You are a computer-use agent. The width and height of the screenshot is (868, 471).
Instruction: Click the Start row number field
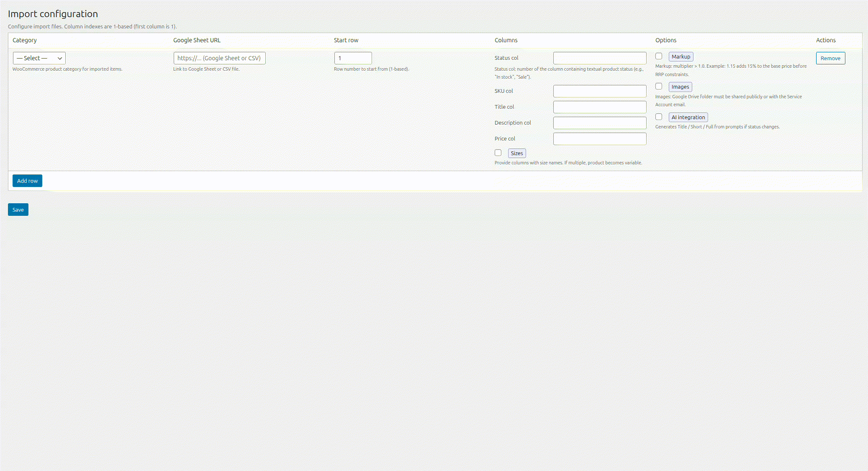[x=353, y=58]
